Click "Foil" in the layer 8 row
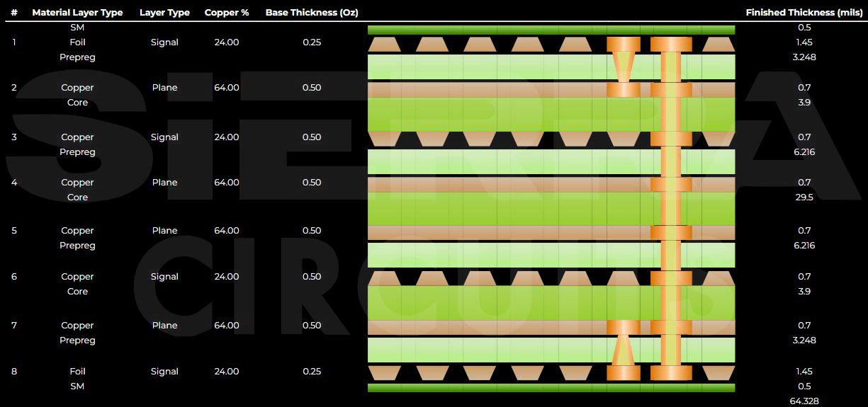 coord(77,372)
